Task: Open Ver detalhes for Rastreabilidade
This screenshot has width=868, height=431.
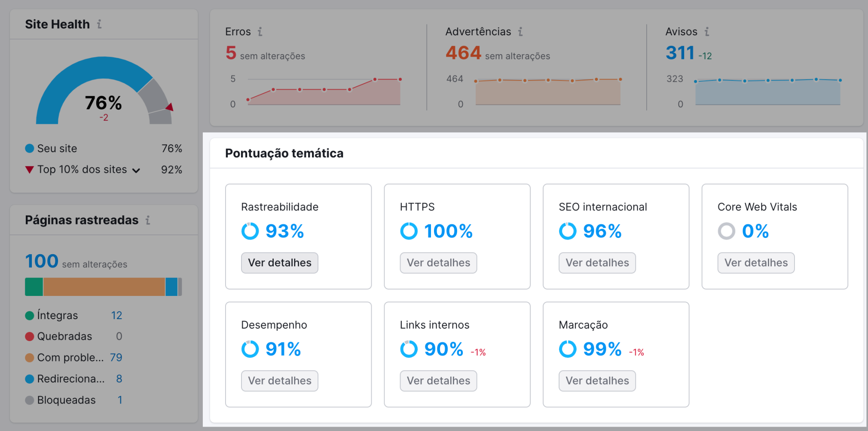Action: pos(279,262)
